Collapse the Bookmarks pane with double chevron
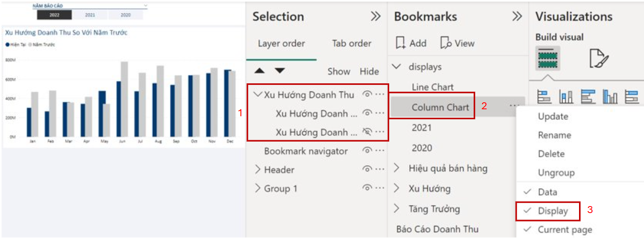 (517, 16)
